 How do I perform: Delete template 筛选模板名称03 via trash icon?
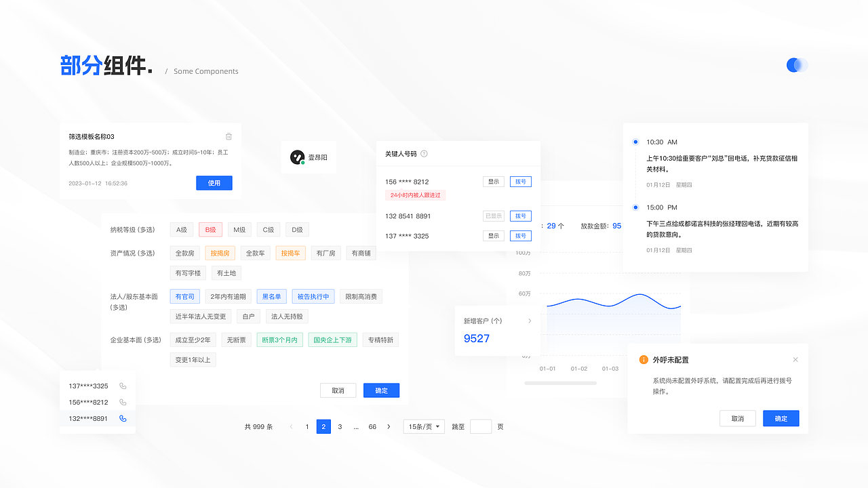tap(229, 136)
